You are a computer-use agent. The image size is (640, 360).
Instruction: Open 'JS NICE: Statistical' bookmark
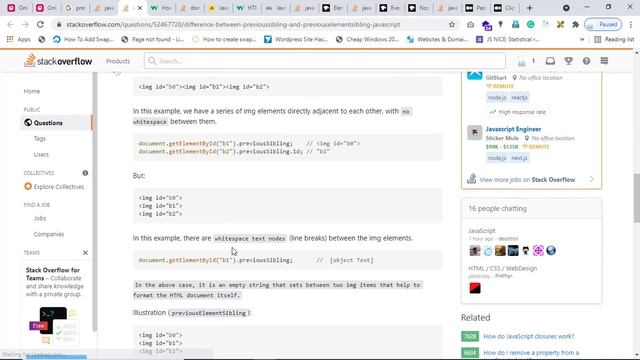pos(508,40)
